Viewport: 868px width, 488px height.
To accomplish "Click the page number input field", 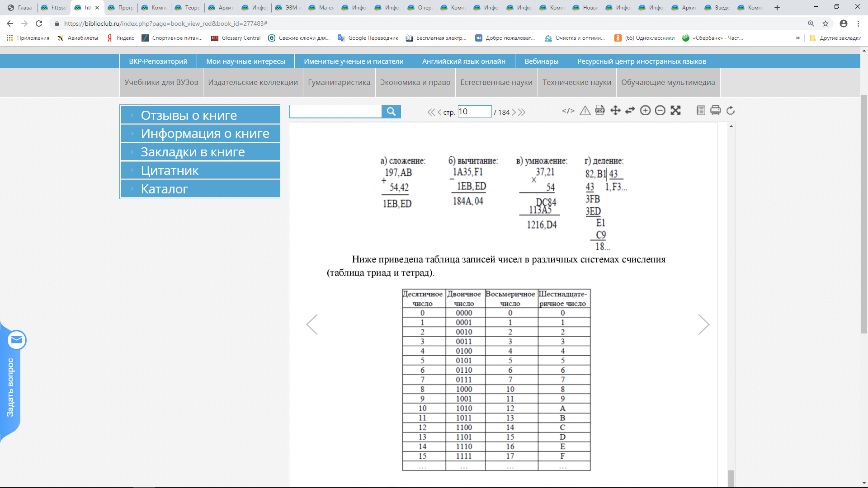I will click(x=474, y=112).
